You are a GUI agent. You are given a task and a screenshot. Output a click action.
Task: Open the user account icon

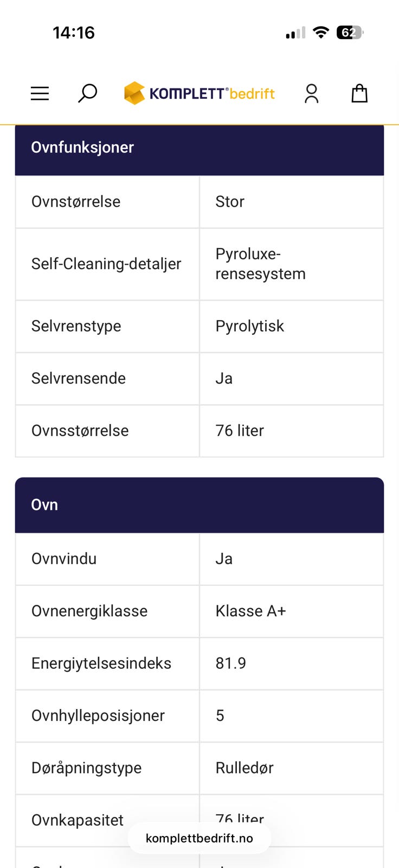point(312,93)
